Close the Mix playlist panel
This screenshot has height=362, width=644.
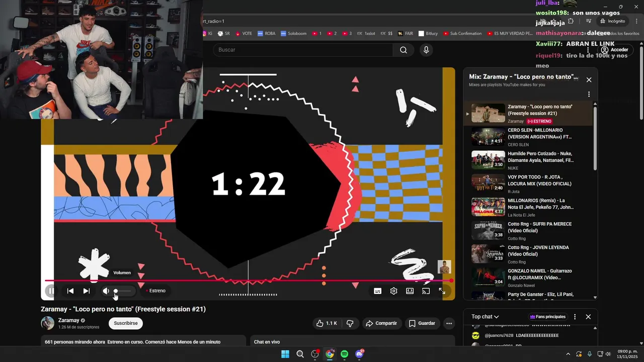coord(589,79)
